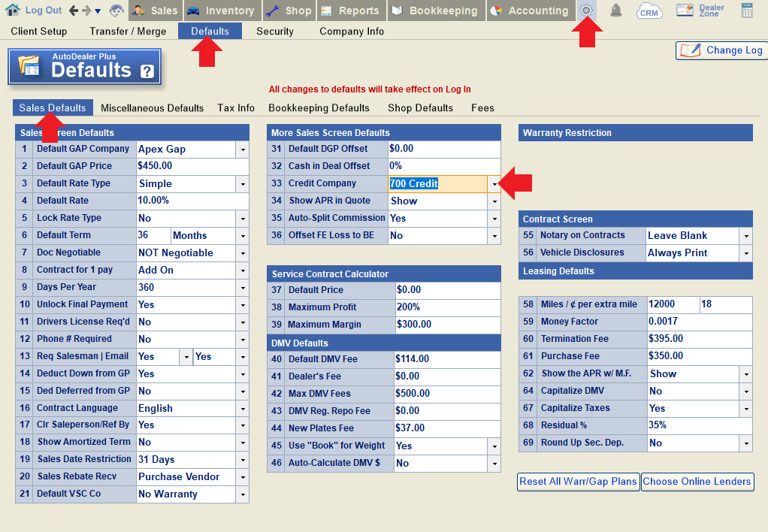Open the Accounting menu
The image size is (768, 532).
pos(531,11)
